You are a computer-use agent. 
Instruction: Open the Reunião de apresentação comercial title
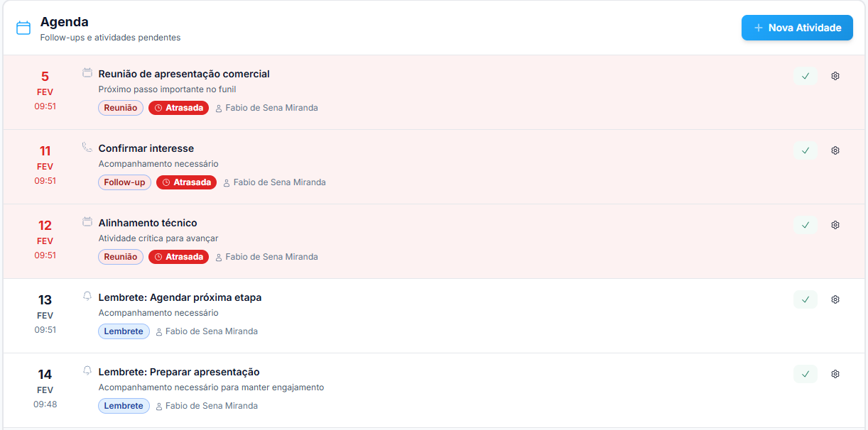[x=184, y=74]
